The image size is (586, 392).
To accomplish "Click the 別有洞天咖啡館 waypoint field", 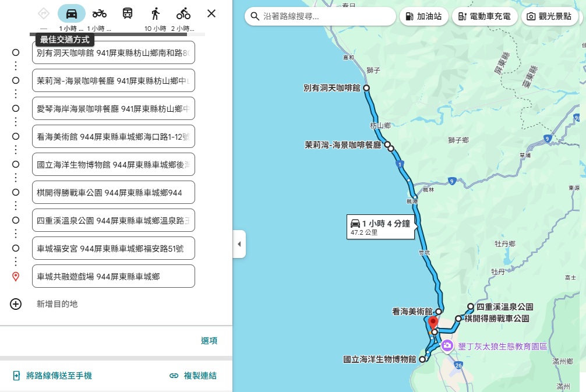I will [113, 52].
